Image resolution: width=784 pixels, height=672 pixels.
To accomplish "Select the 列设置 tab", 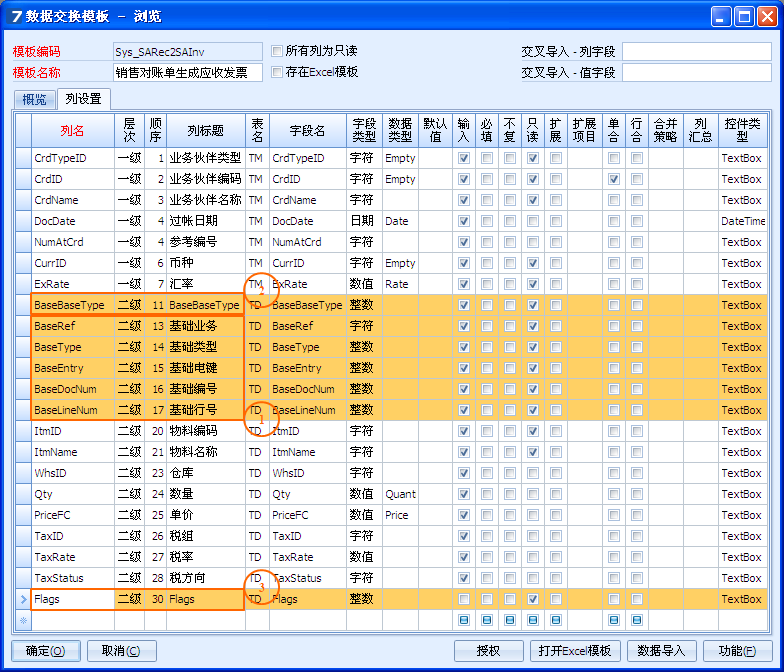I will [84, 98].
